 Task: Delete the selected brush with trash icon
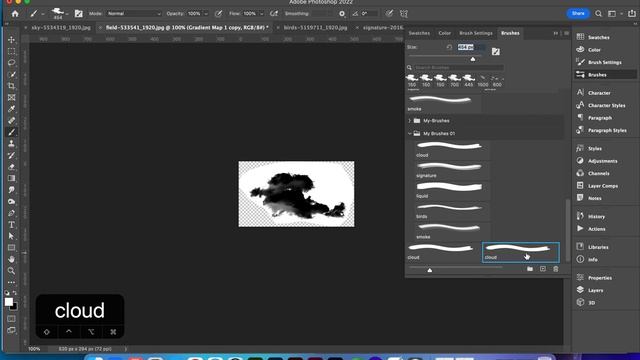point(556,269)
